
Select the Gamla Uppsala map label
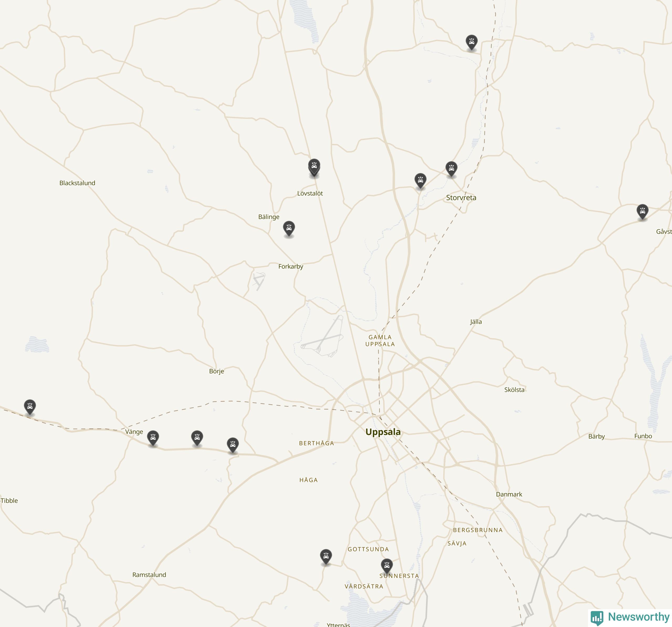tap(380, 341)
